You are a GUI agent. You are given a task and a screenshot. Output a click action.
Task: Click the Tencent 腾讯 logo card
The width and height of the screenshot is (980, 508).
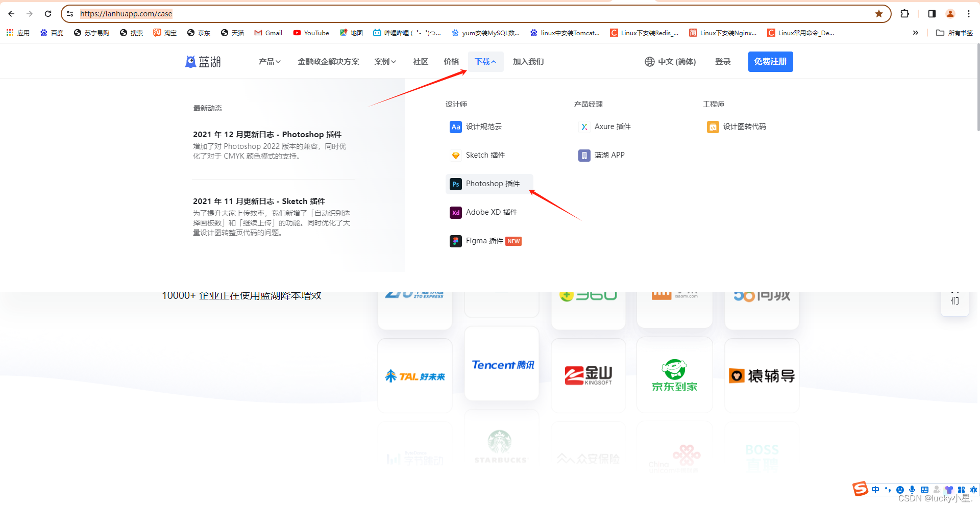click(x=502, y=364)
